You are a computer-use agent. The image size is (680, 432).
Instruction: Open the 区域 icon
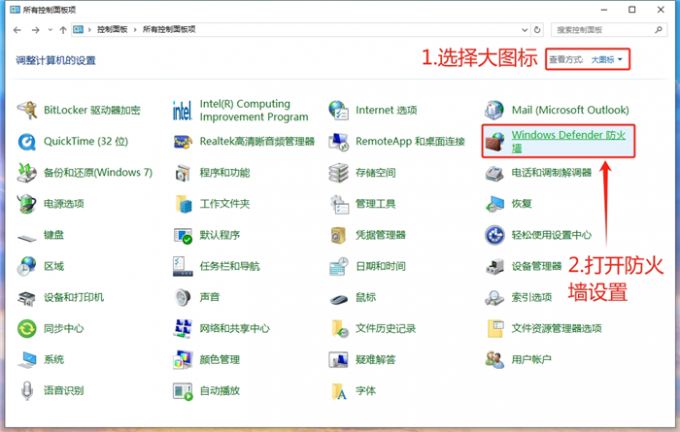tap(26, 266)
